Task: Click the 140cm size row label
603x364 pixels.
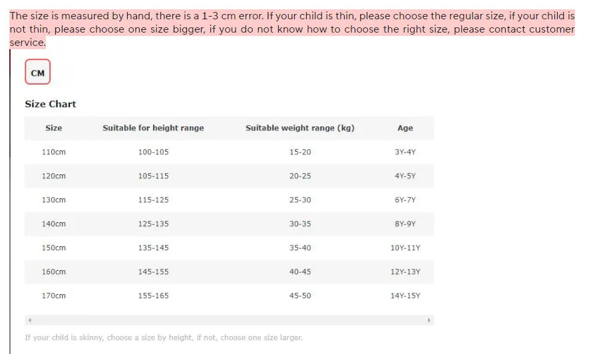Action: [x=54, y=224]
